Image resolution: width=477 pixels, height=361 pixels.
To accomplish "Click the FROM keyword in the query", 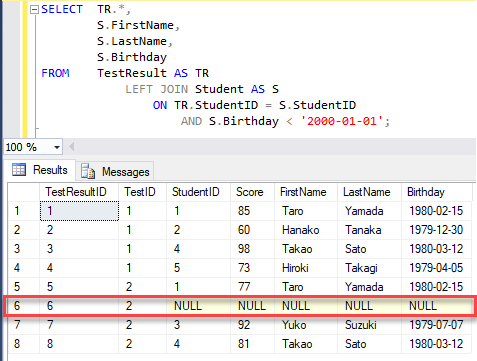I will 55,73.
